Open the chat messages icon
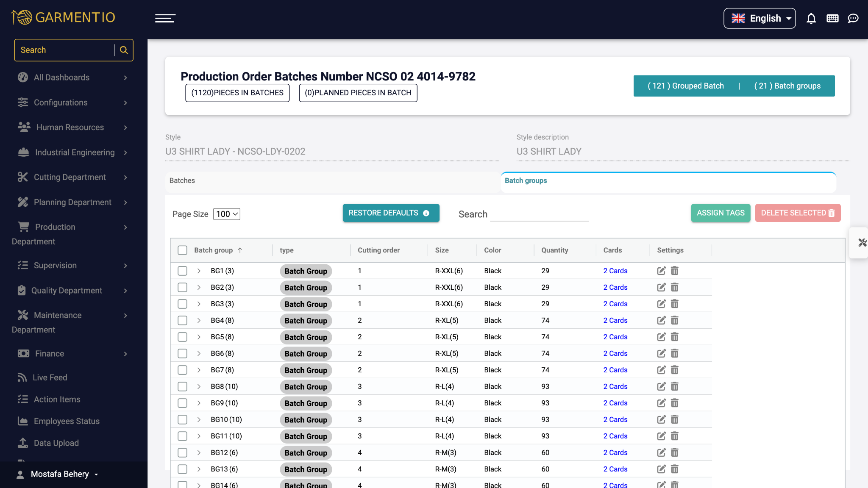 [853, 18]
